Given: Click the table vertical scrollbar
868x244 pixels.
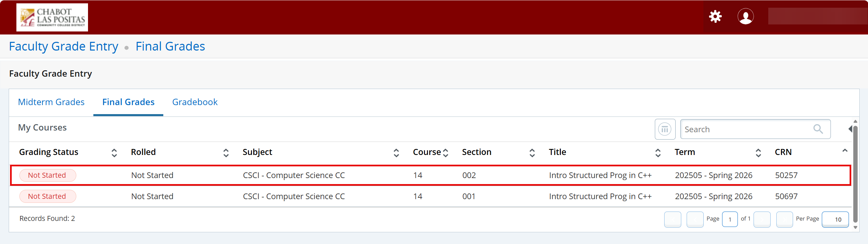Looking at the screenshot, I should (x=855, y=174).
